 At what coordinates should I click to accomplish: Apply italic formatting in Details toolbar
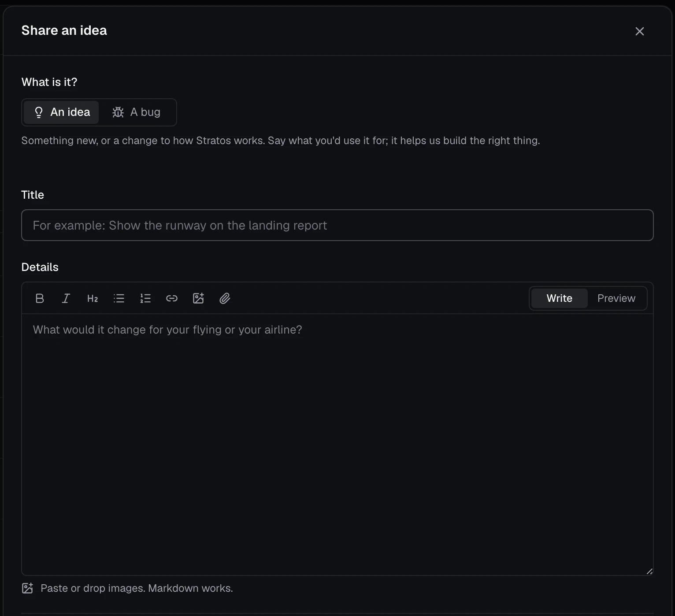coord(66,298)
